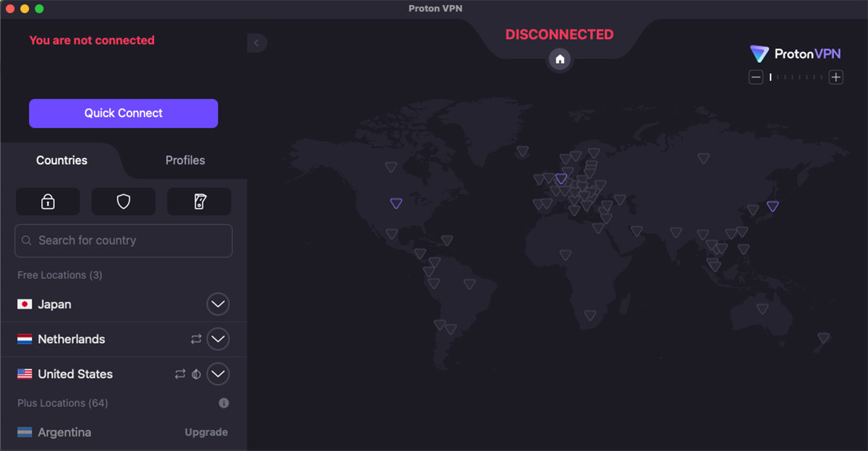Expand the United States server list chevron
This screenshot has width=868, height=451.
[218, 374]
